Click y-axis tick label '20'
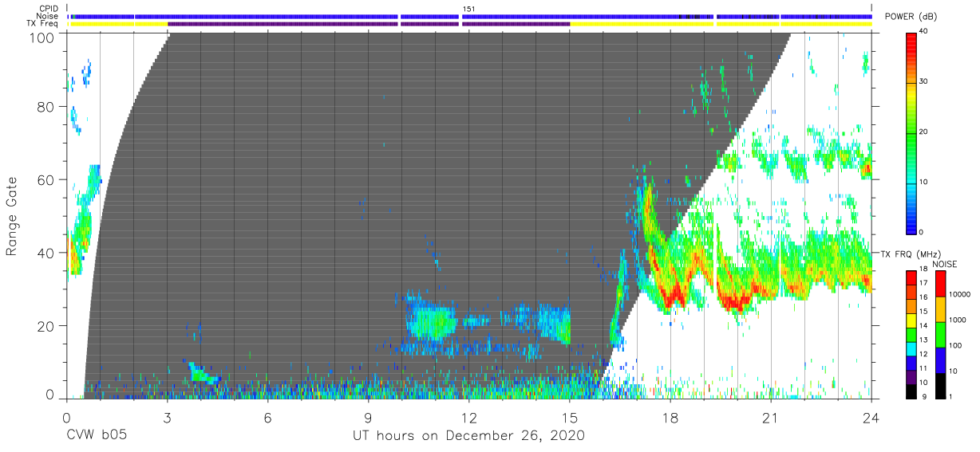 [x=46, y=326]
